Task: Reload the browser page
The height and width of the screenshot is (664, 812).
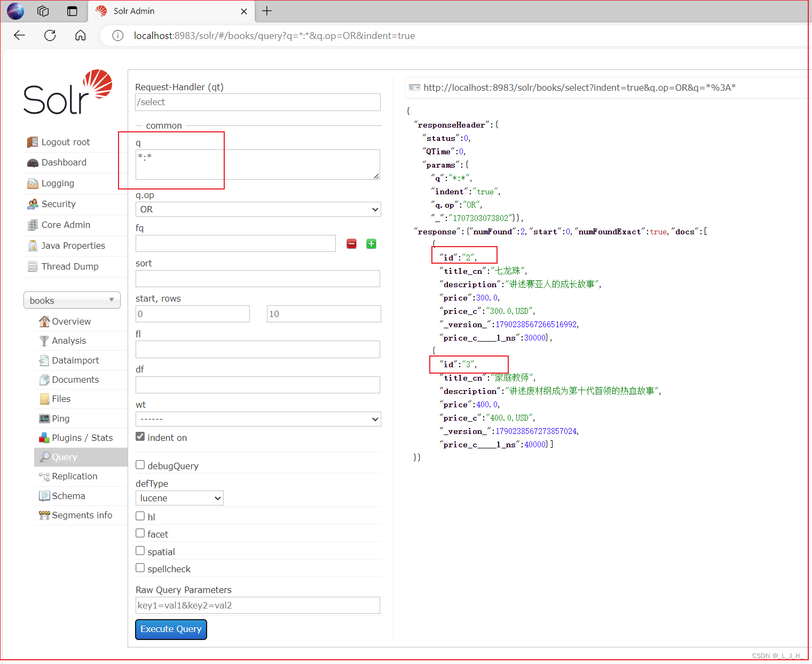Action: [x=50, y=35]
